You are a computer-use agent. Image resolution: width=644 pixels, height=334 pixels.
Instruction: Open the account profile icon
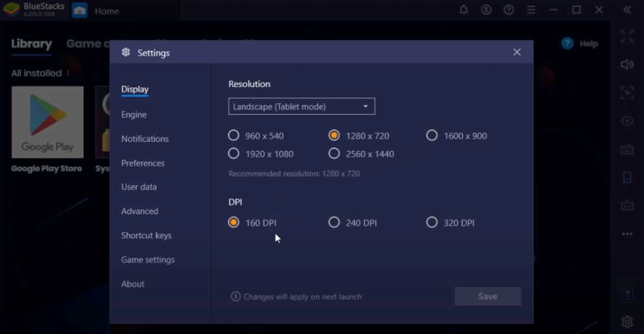486,10
